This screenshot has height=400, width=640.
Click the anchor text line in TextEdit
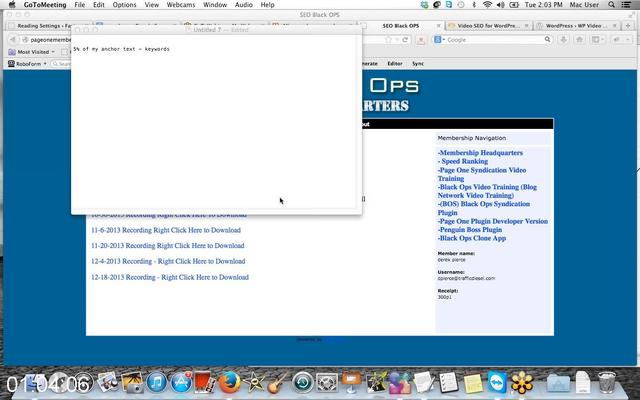pos(121,49)
